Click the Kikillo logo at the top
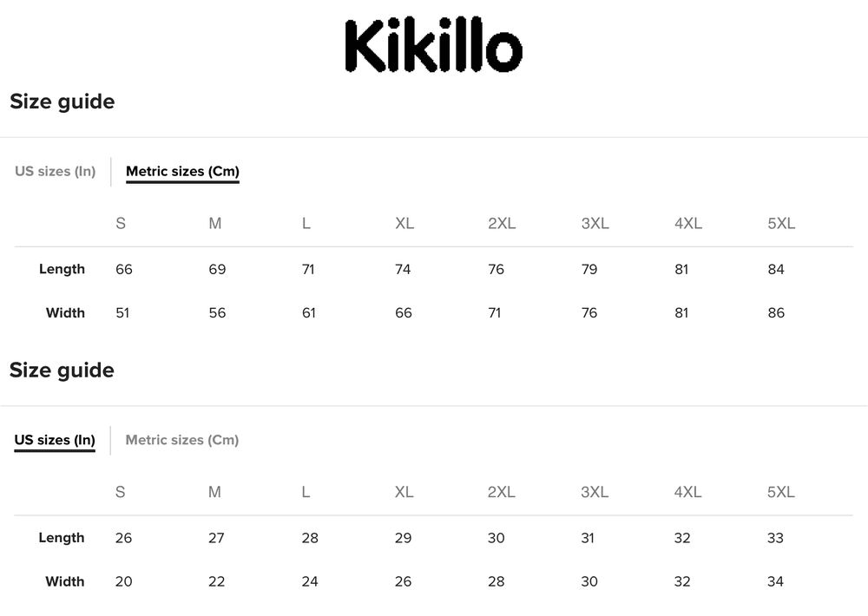This screenshot has width=868, height=616. (433, 46)
